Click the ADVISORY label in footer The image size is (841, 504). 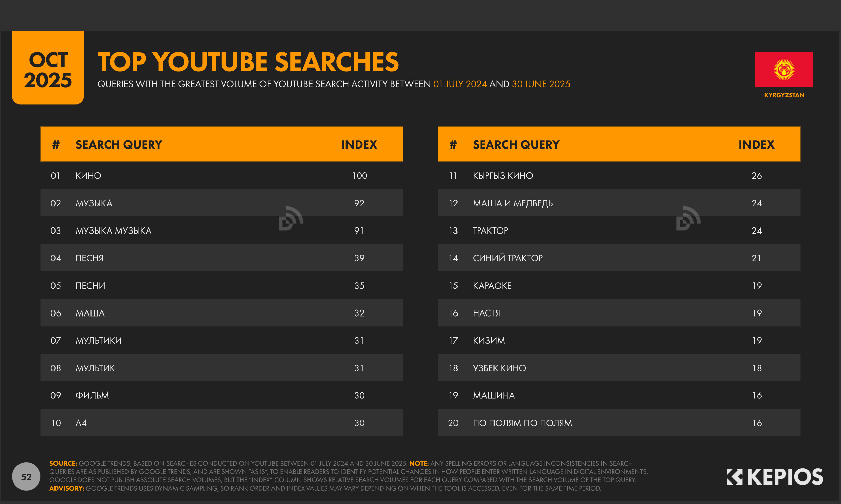(67, 488)
